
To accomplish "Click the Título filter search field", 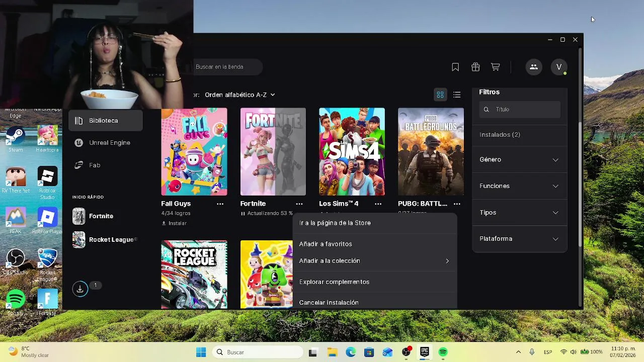I will pyautogui.click(x=520, y=109).
